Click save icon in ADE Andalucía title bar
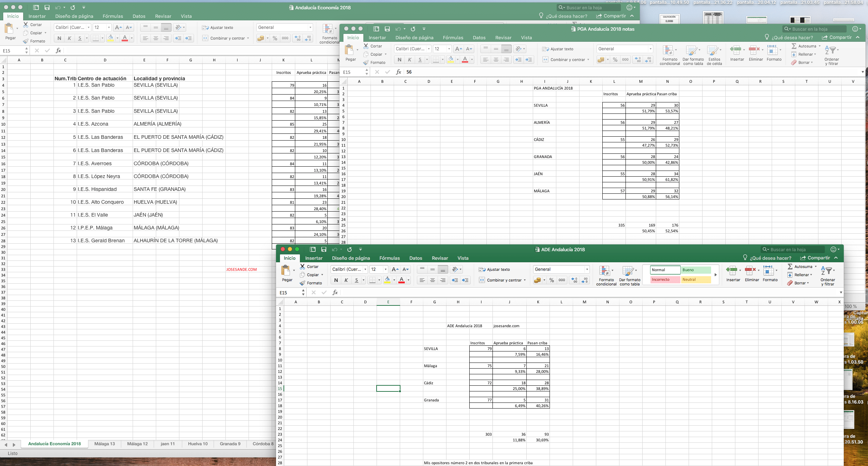Image resolution: width=868 pixels, height=466 pixels. 323,249
